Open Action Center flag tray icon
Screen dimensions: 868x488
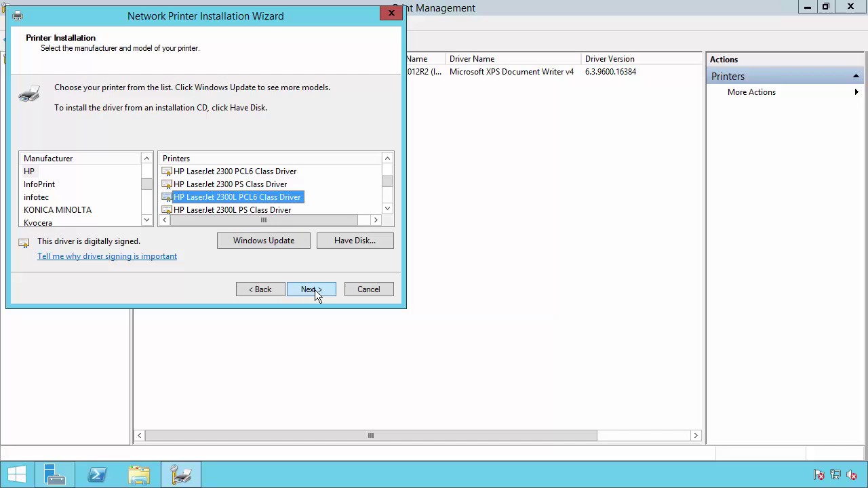click(819, 475)
